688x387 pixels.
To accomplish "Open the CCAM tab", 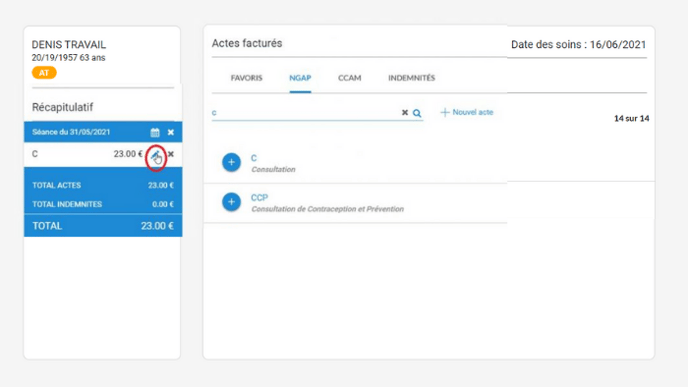I will pos(350,78).
